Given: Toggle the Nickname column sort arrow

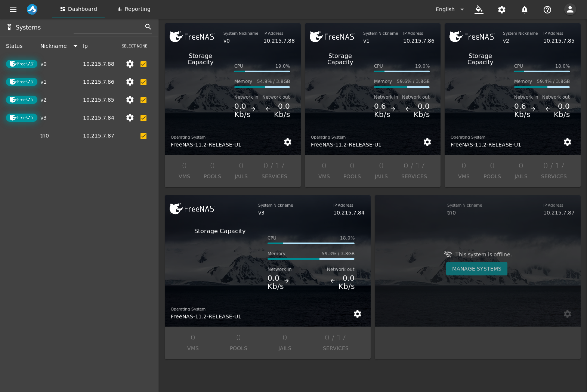Looking at the screenshot, I should click(x=75, y=46).
